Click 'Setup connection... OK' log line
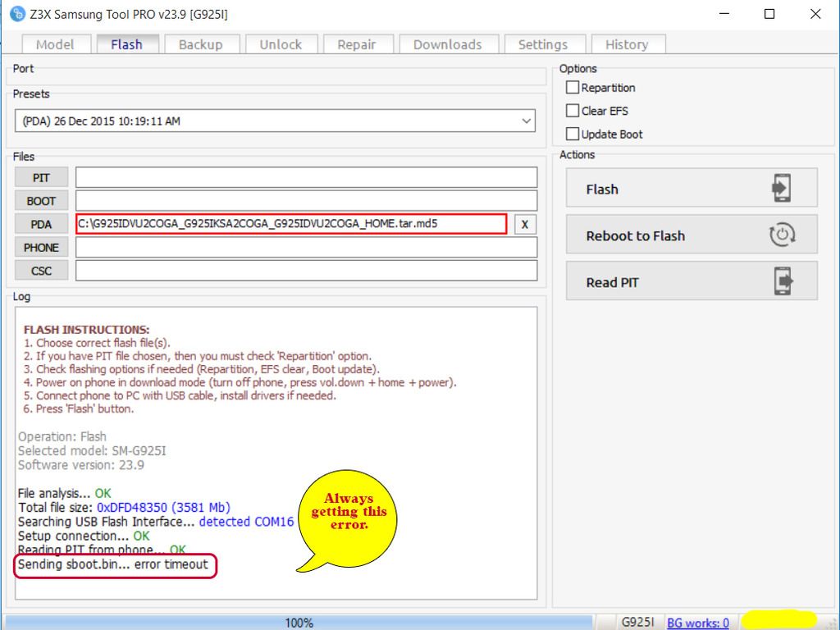 84,536
